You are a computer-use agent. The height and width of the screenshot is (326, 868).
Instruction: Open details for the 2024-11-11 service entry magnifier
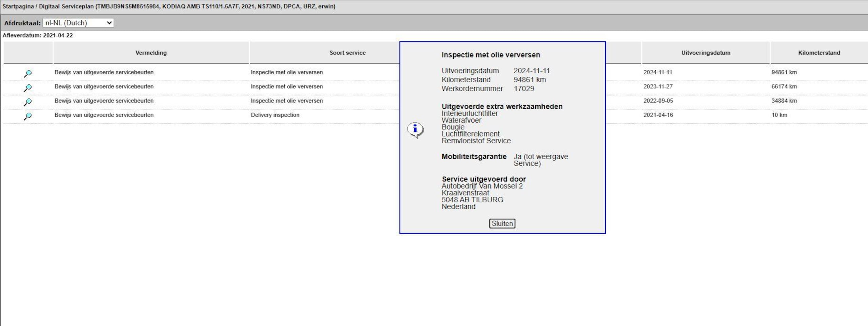tap(28, 73)
